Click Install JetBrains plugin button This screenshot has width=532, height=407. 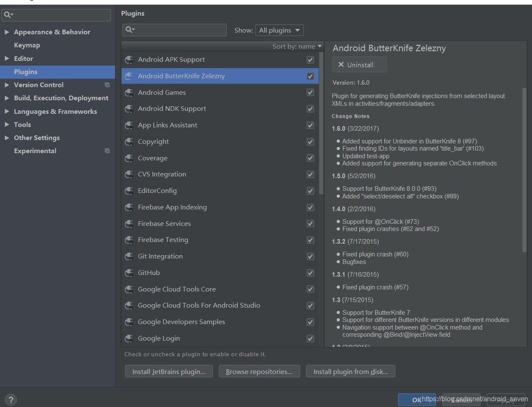point(169,371)
